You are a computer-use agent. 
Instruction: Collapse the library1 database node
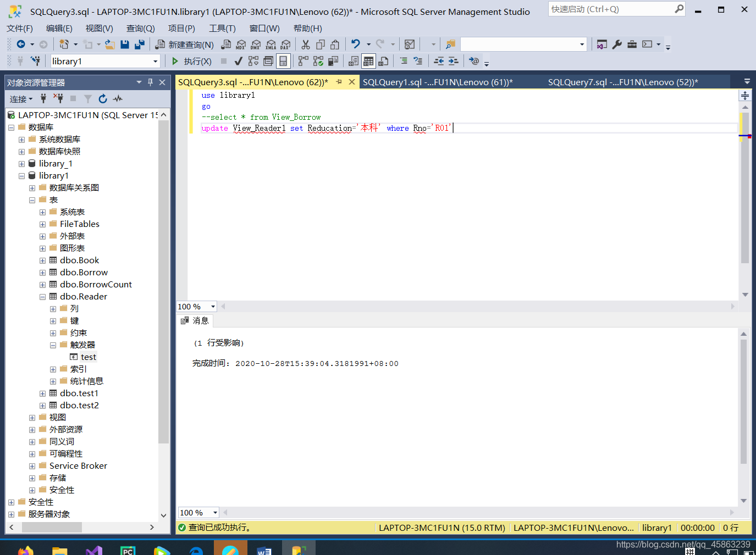pos(21,176)
